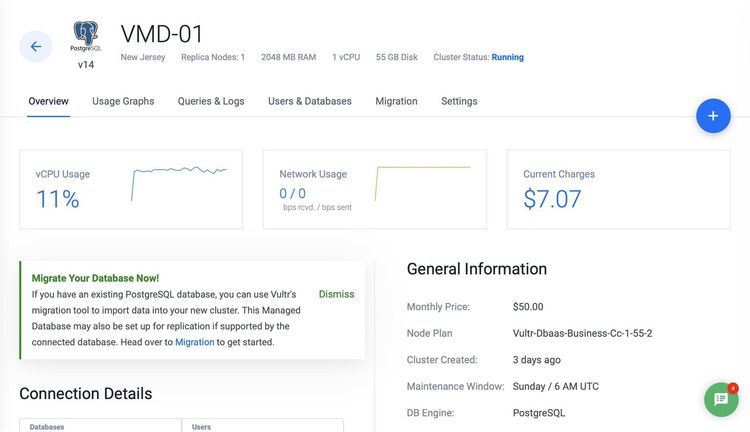
Task: Click the 3 days ago value
Action: (537, 360)
